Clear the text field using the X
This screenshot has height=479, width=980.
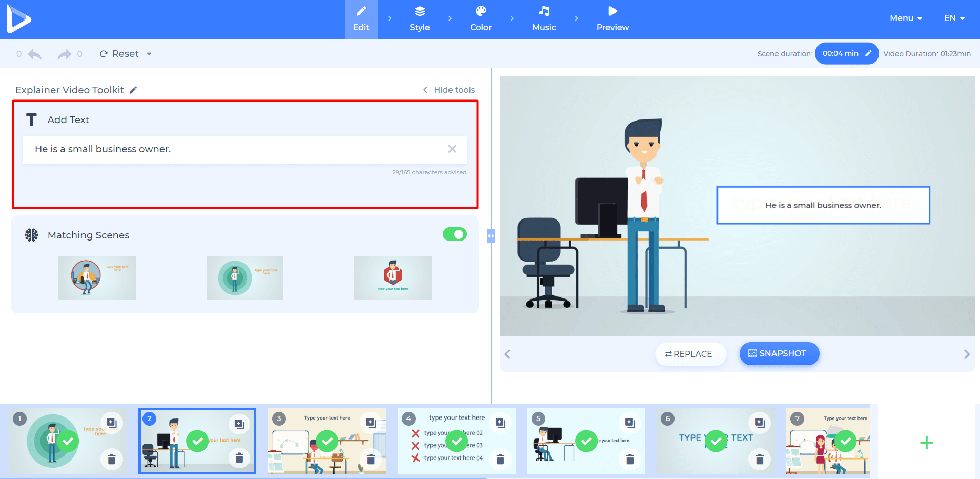pos(452,149)
